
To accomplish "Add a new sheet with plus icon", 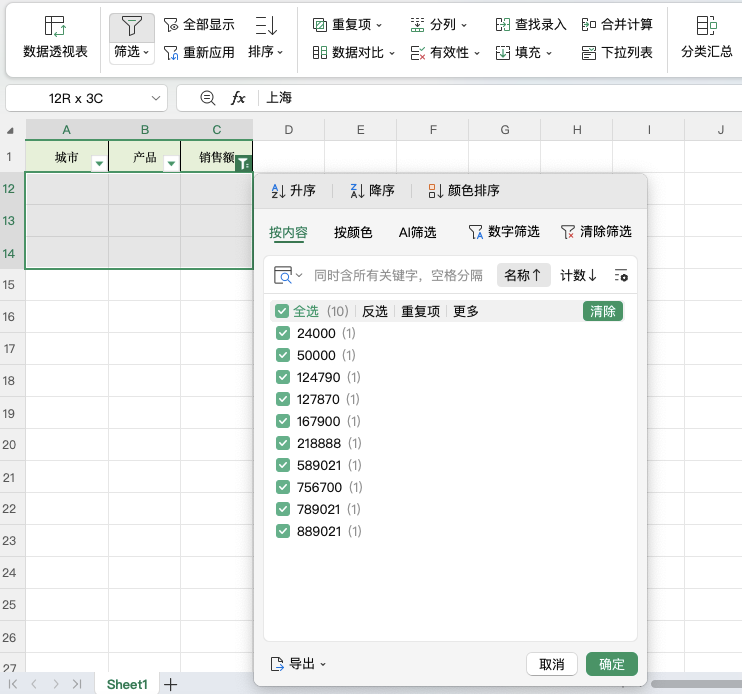I will pyautogui.click(x=170, y=684).
